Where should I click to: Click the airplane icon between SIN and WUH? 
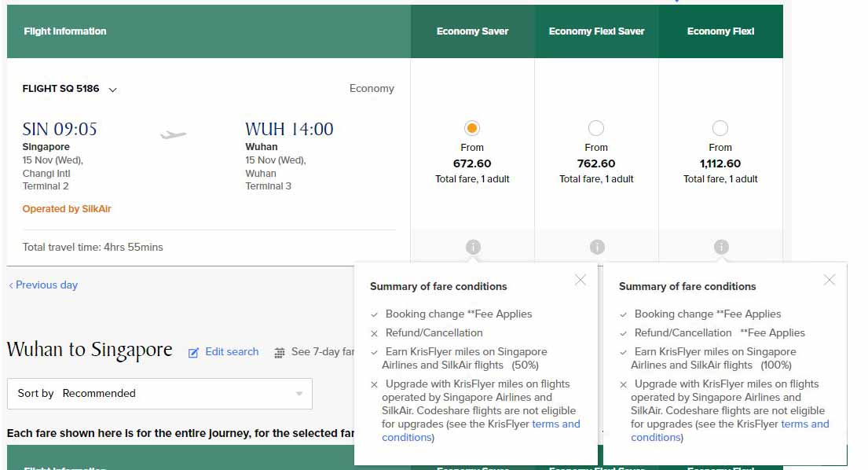(173, 134)
